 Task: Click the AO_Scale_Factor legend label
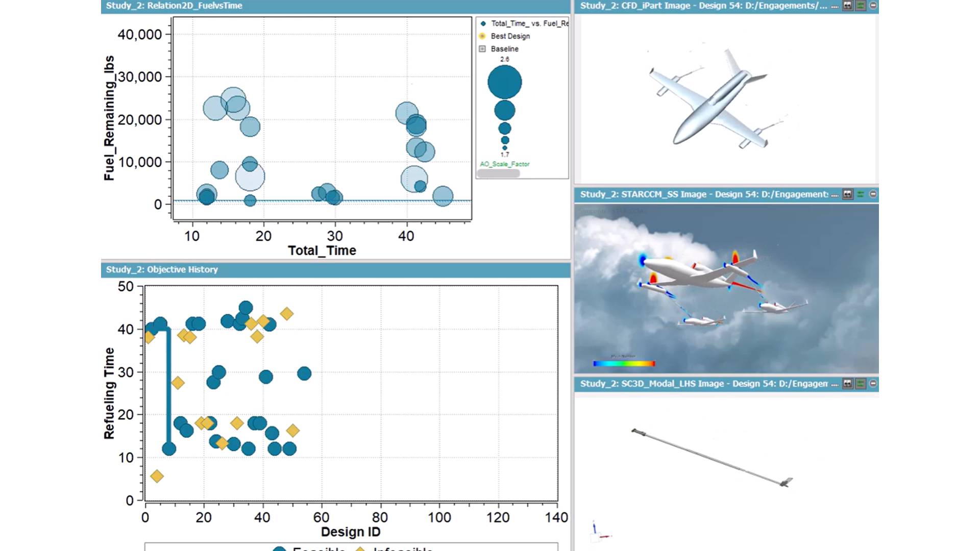click(504, 164)
